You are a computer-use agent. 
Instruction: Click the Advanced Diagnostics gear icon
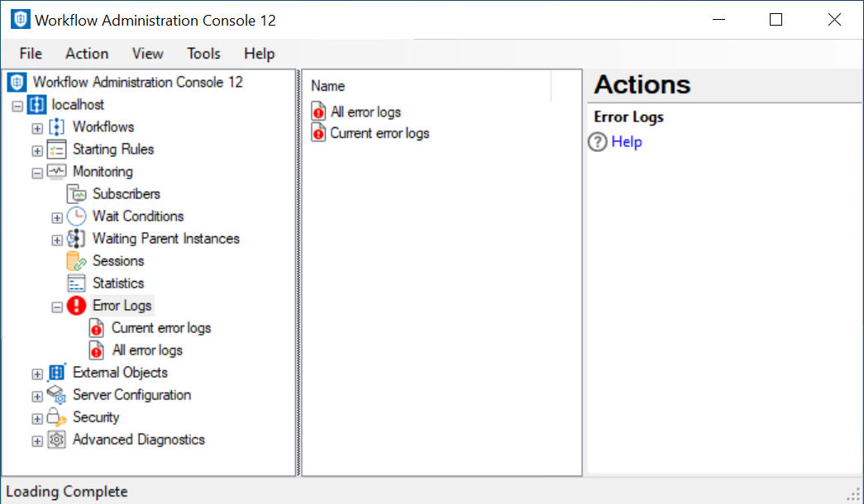[x=57, y=440]
